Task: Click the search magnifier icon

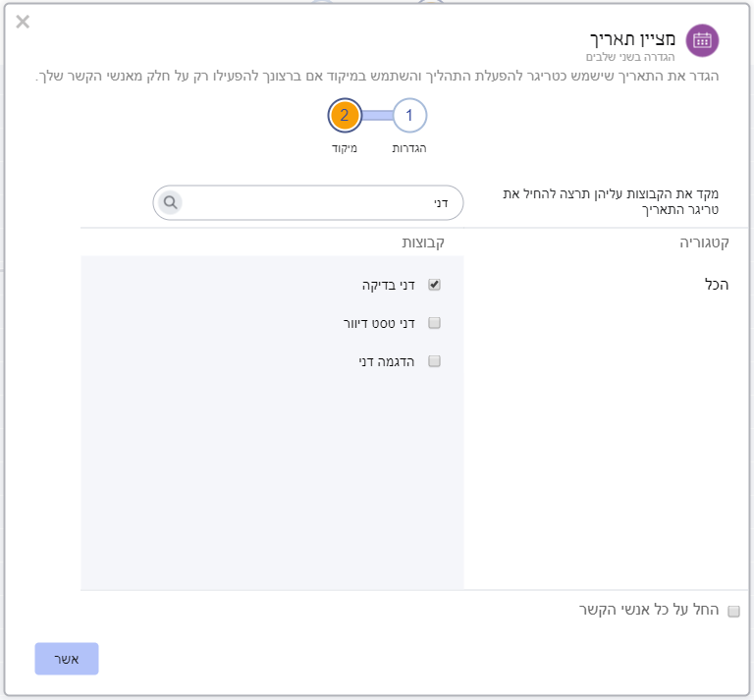Action: [x=170, y=202]
